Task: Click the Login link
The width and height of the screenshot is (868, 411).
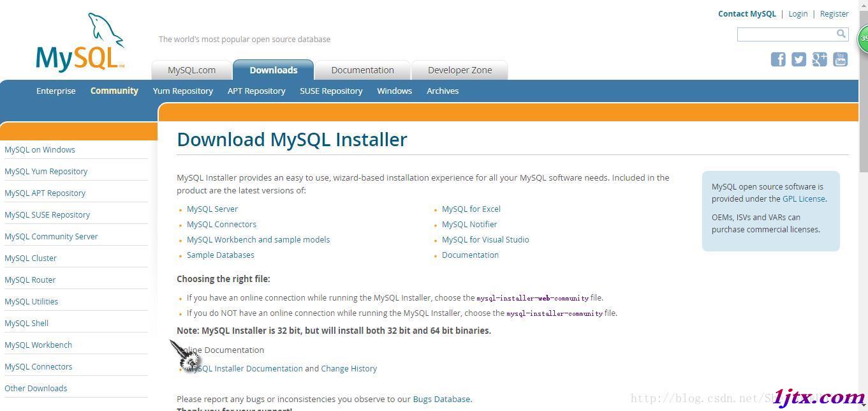Action: [x=798, y=13]
